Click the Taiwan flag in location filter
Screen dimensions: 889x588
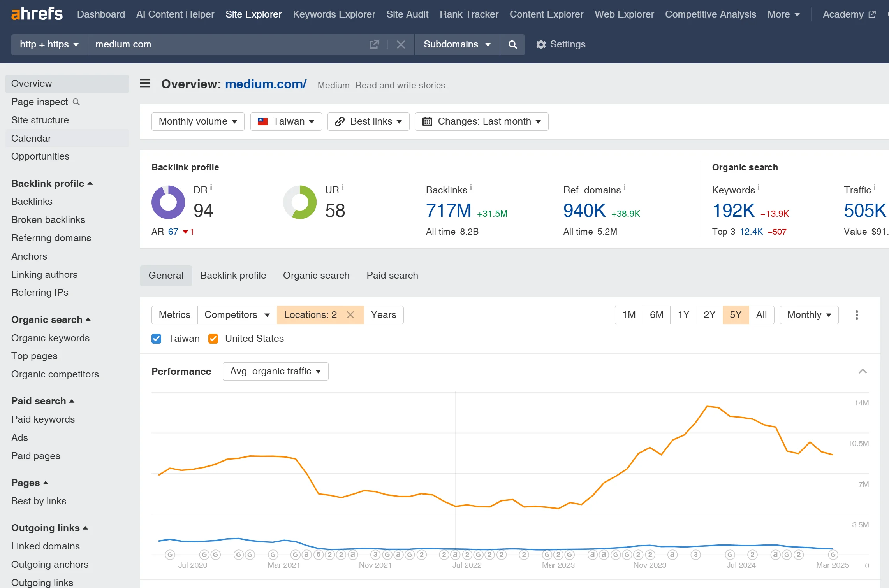(x=263, y=121)
